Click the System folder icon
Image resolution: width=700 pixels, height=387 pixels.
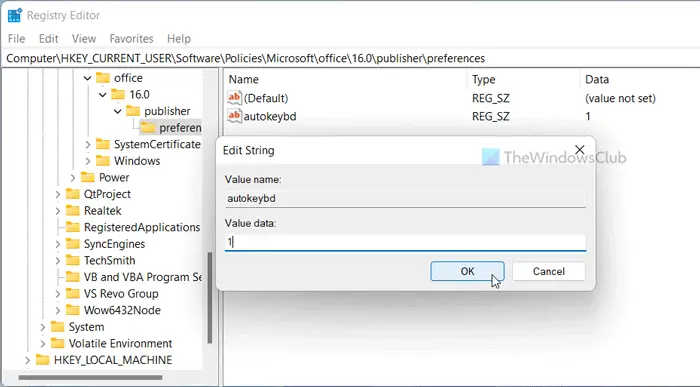coord(57,327)
